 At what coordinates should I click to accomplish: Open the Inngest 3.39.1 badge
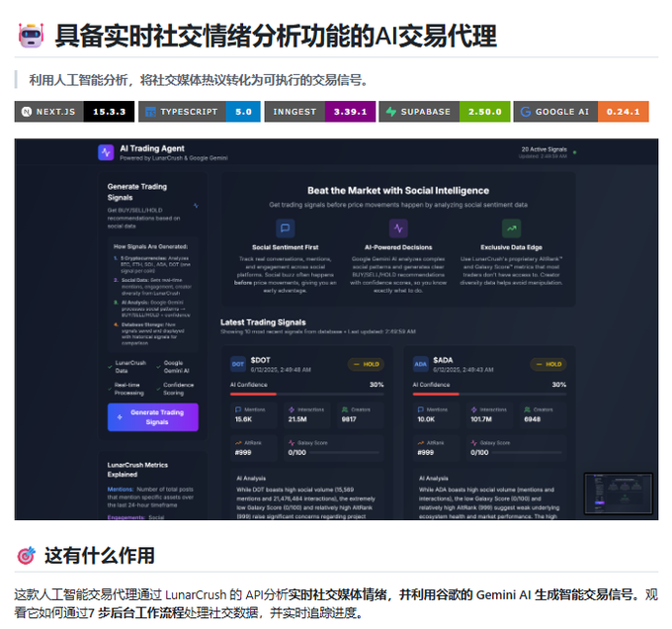point(320,112)
